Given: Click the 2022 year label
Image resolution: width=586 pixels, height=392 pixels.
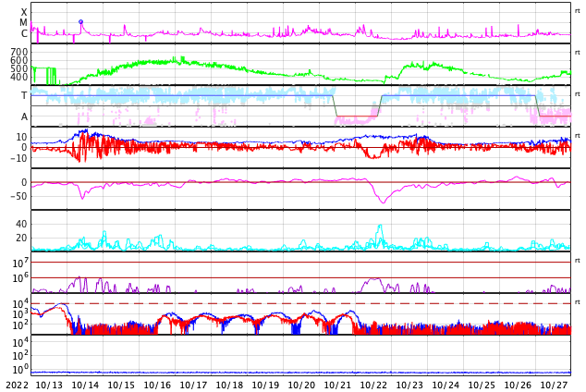Looking at the screenshot, I should coord(18,385).
